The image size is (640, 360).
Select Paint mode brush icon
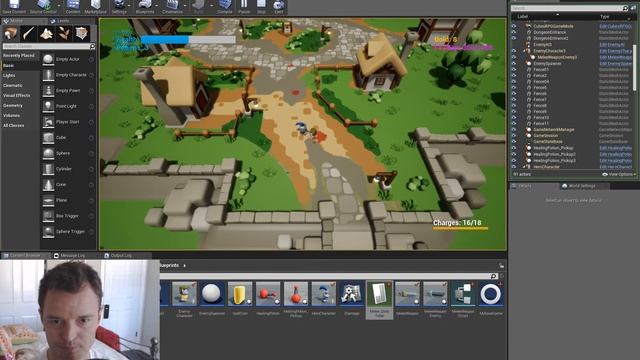29,33
